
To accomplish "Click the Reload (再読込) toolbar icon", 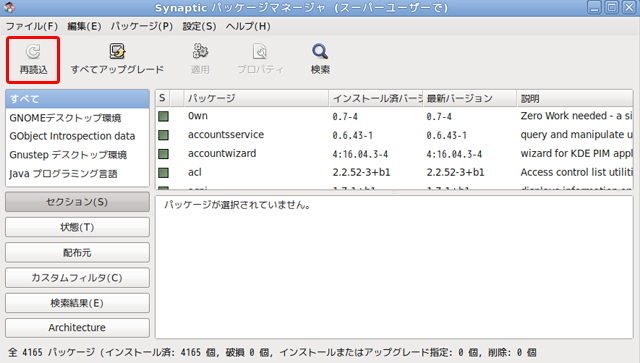I will click(33, 52).
